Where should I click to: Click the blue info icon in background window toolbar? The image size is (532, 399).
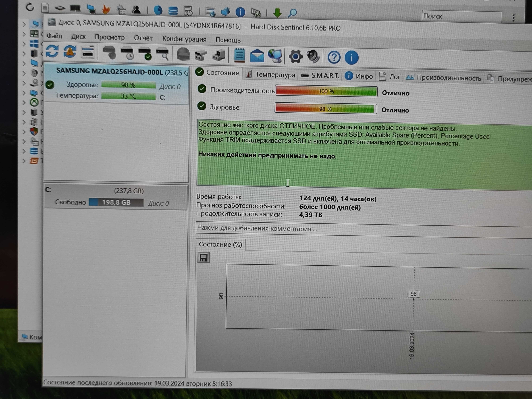pyautogui.click(x=240, y=12)
